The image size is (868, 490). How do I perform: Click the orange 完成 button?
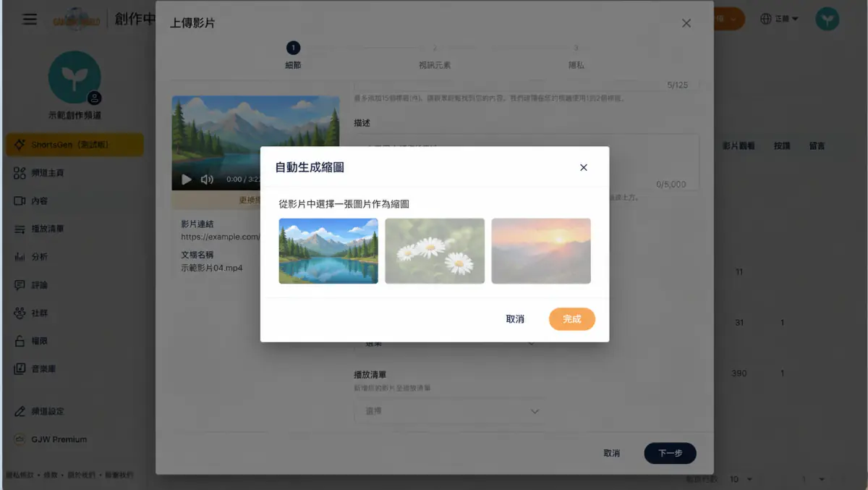pos(572,319)
